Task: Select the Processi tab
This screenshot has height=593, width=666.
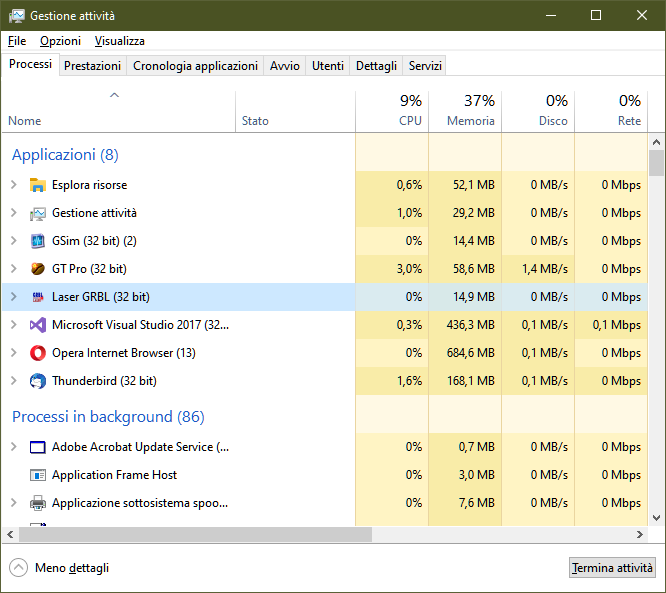Action: click(30, 64)
